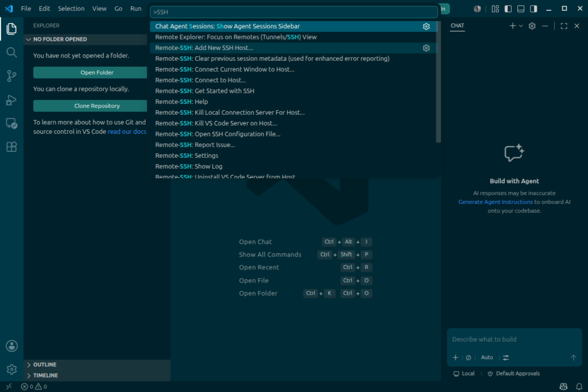Open the Run and Debug view
Screen dimensions: 588x392
tap(11, 100)
